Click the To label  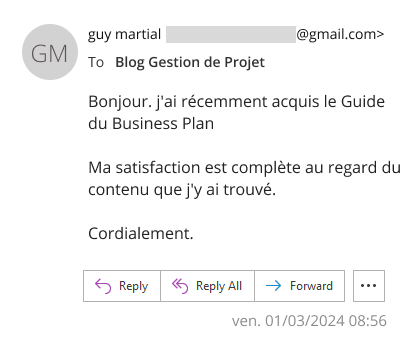(x=96, y=62)
